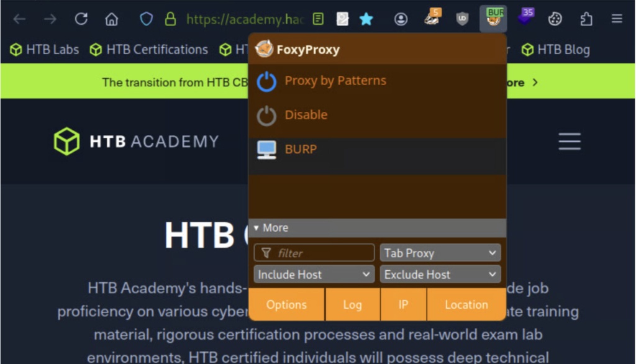Screen dimensions: 636x364
Task: Click the FoxyProxy extension toolbar icon
Action: point(494,19)
